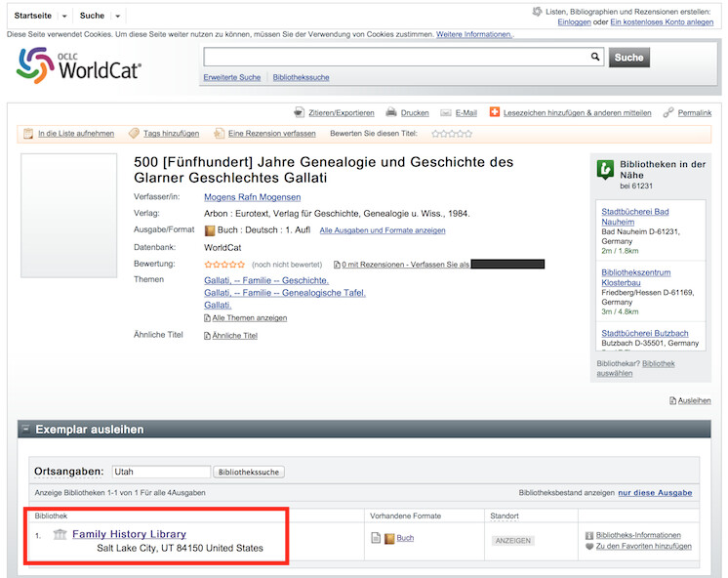Image resolution: width=728 pixels, height=578 pixels.
Task: Click the main search input field
Action: (397, 57)
